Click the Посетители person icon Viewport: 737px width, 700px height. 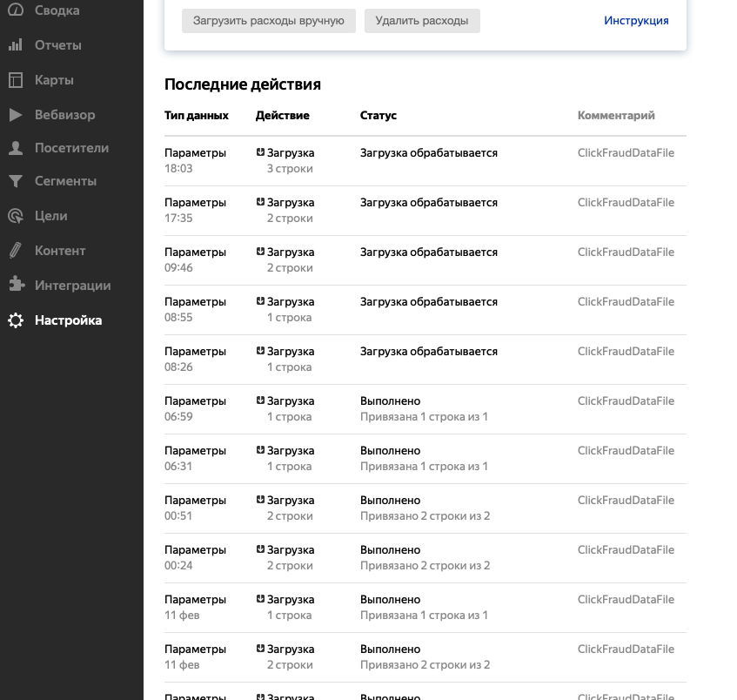(16, 148)
